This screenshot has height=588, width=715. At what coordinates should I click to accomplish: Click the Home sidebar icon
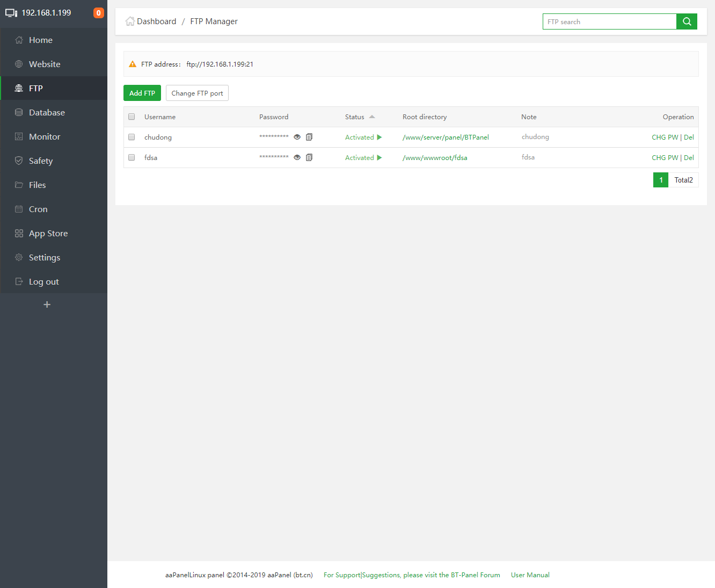click(x=19, y=40)
